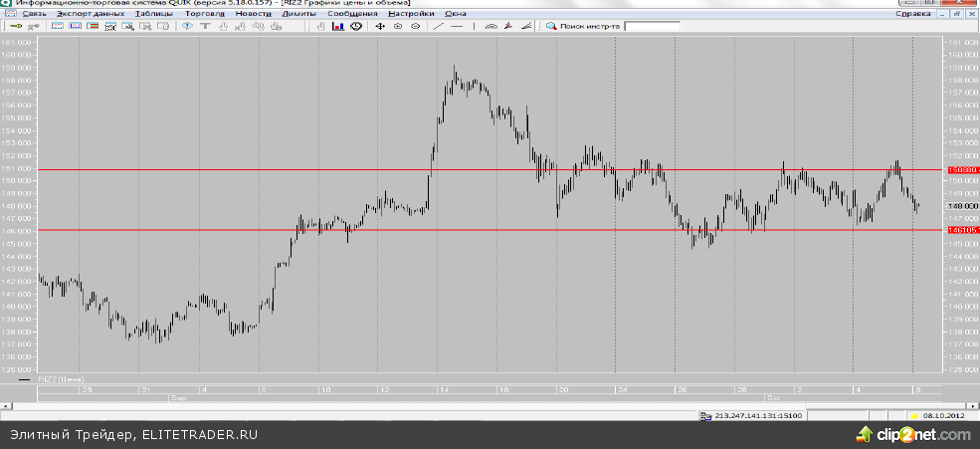
Task: Select the four-arrow move chart tool
Action: (379, 26)
